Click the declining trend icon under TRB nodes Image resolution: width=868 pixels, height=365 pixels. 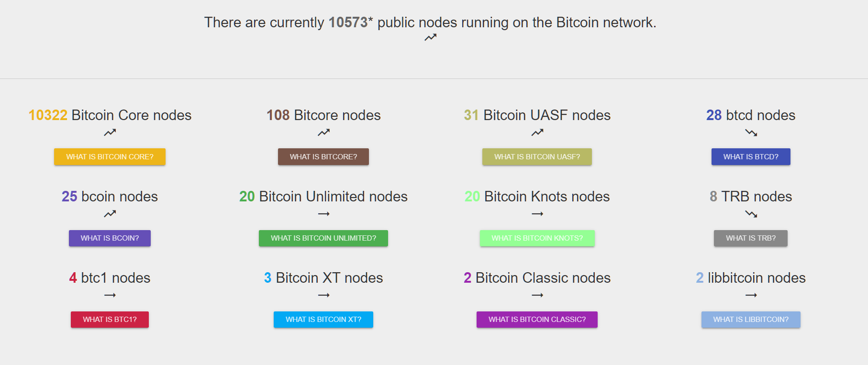point(751,214)
